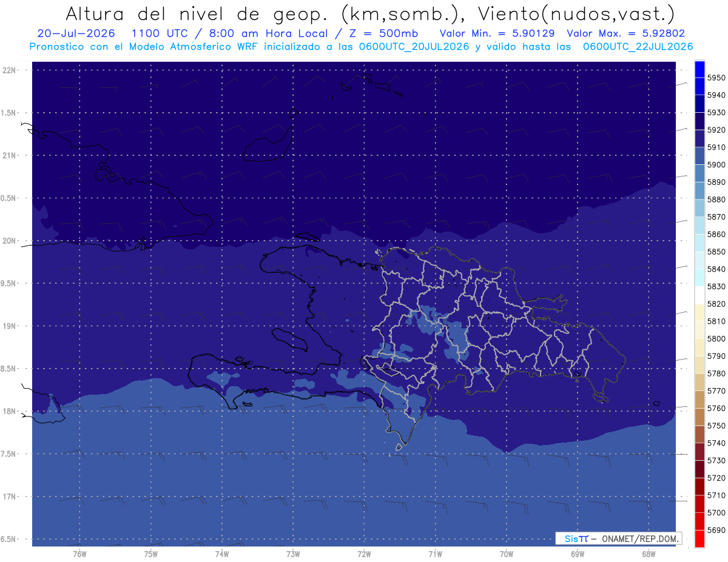The height and width of the screenshot is (562, 728).
Task: Click the '17N' latitude label
Action: [x=10, y=497]
